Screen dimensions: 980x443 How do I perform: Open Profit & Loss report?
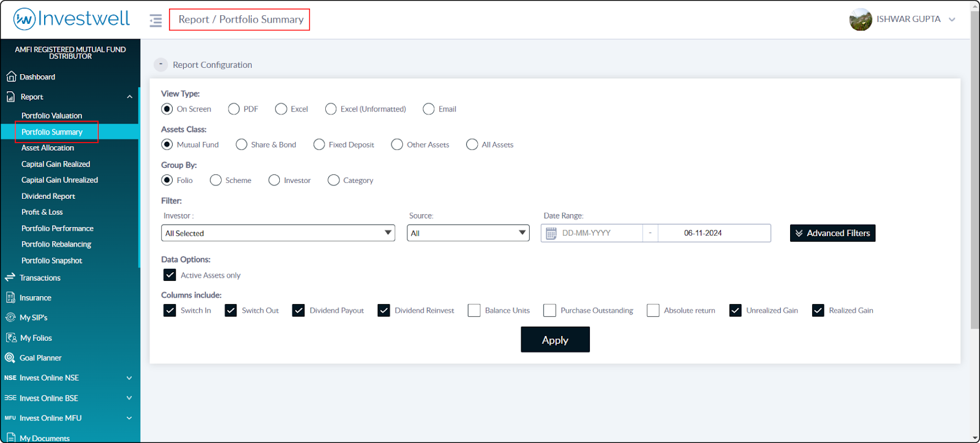tap(42, 212)
